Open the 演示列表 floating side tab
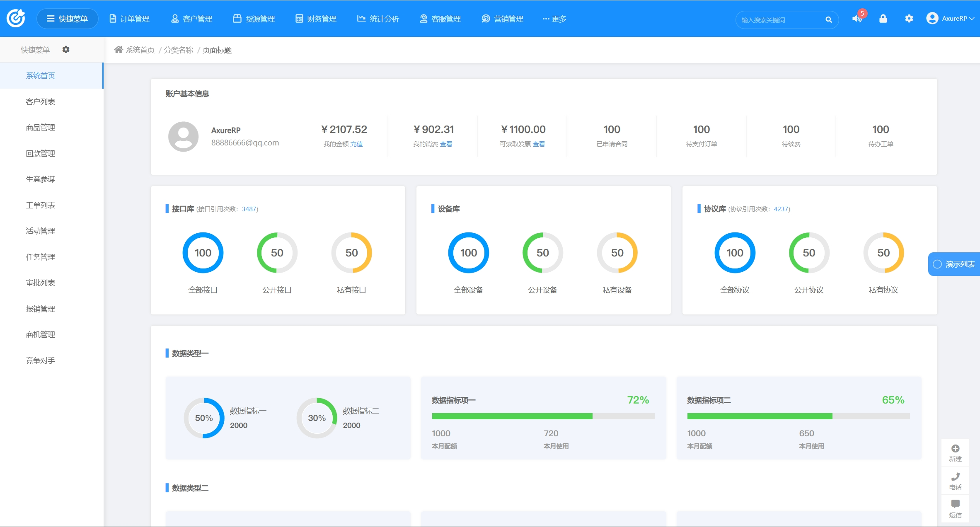Viewport: 980px width, 527px height. (x=954, y=264)
